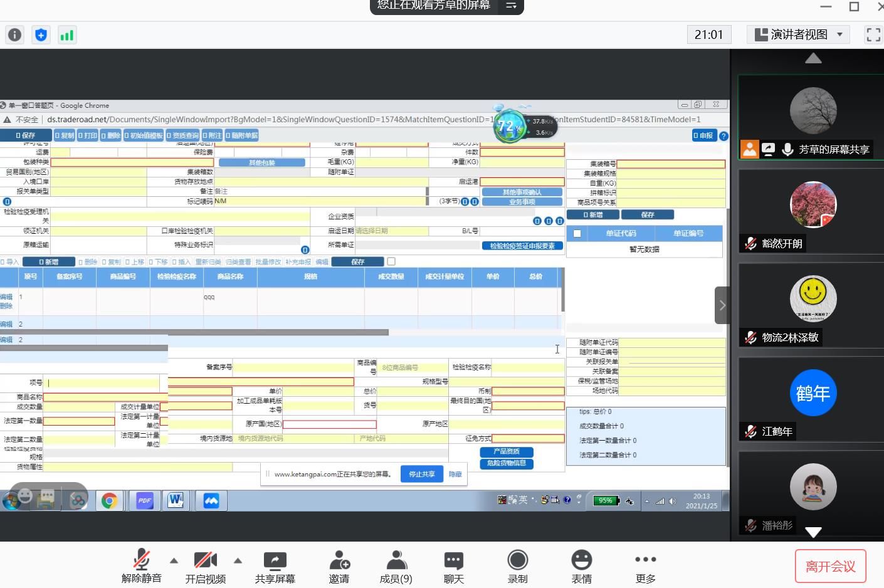Viewport: 884px width, 588px height.
Task: Click the red 离开会议 button
Action: point(830,566)
